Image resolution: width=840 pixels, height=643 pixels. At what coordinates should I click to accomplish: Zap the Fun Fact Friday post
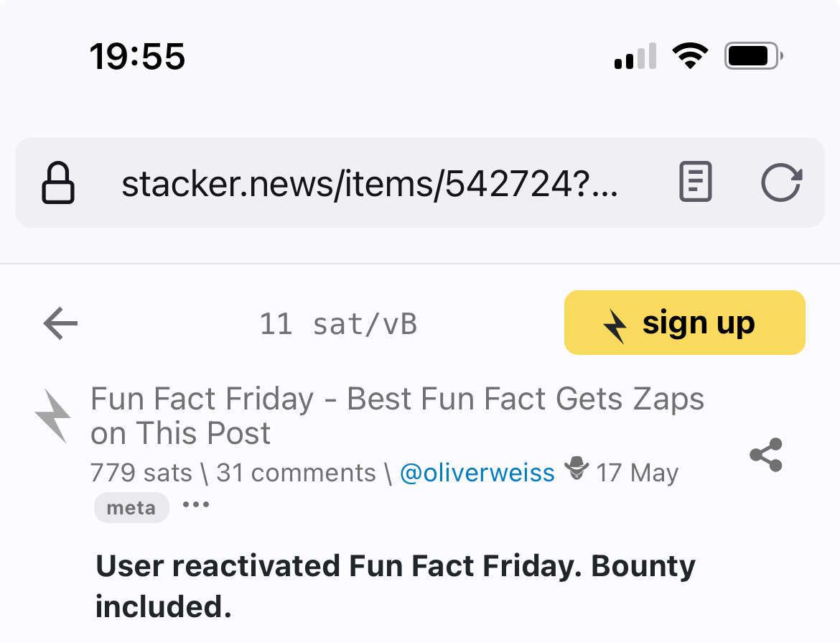point(54,415)
